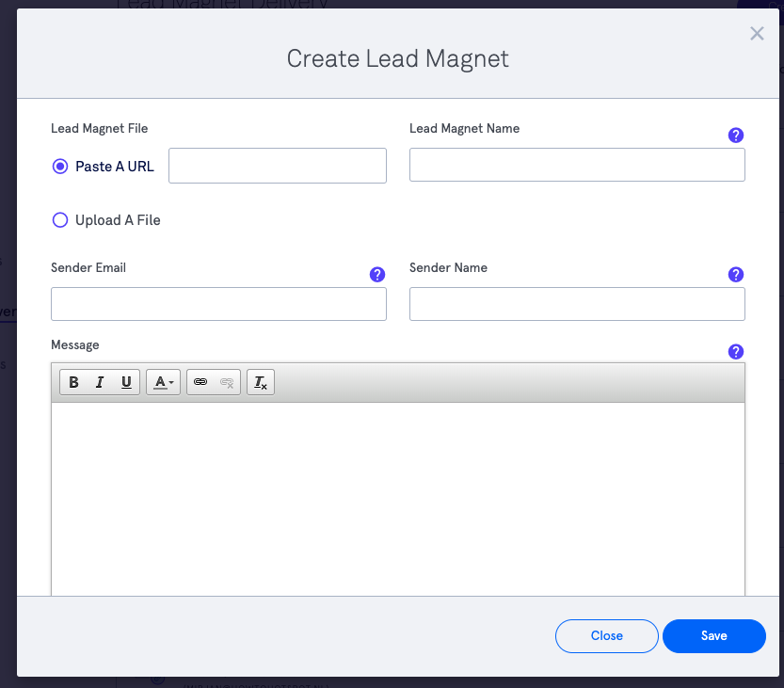Image resolution: width=784 pixels, height=688 pixels.
Task: Select the Upload A File option
Action: 60,220
